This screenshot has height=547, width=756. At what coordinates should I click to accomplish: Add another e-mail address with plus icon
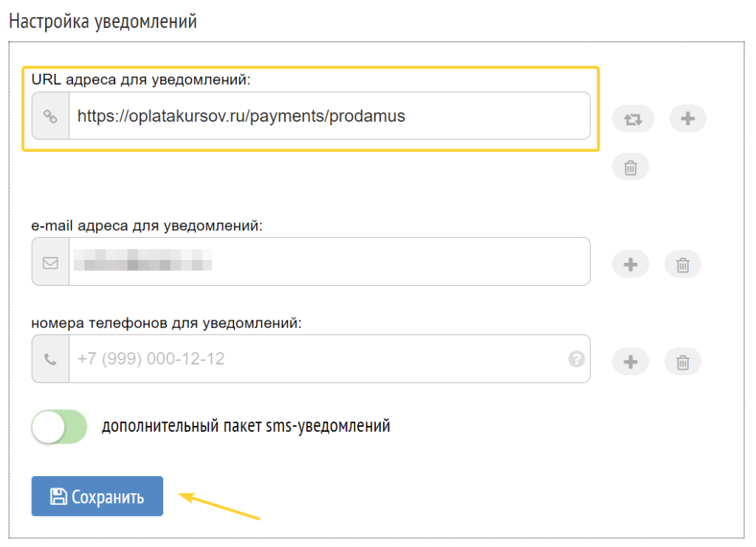(630, 264)
